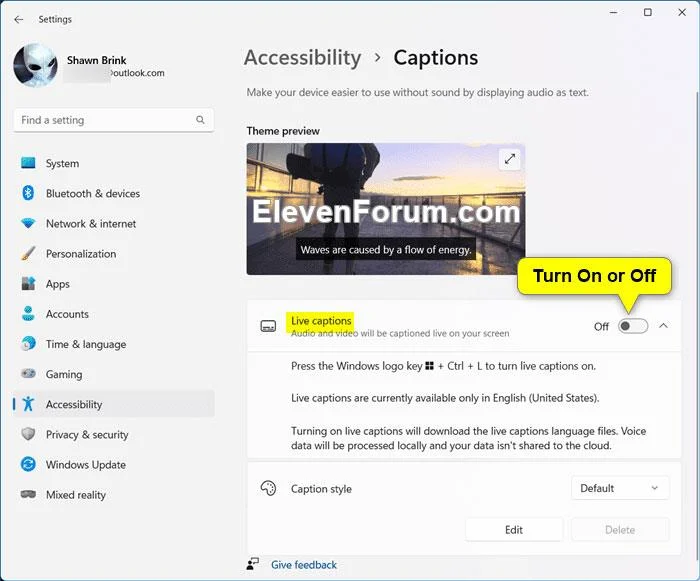
Task: Click Accessibility in the breadcrumb
Action: (x=302, y=58)
